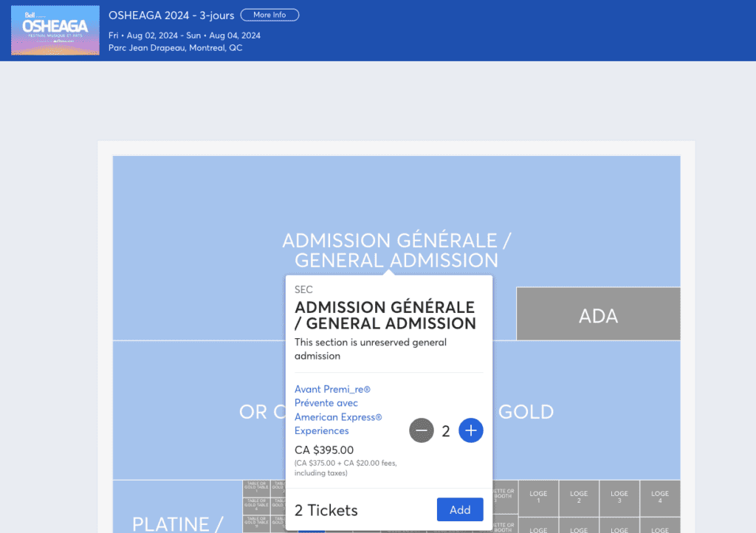The image size is (756, 533).
Task: Open Avant Première American Express offer link
Action: [338, 410]
